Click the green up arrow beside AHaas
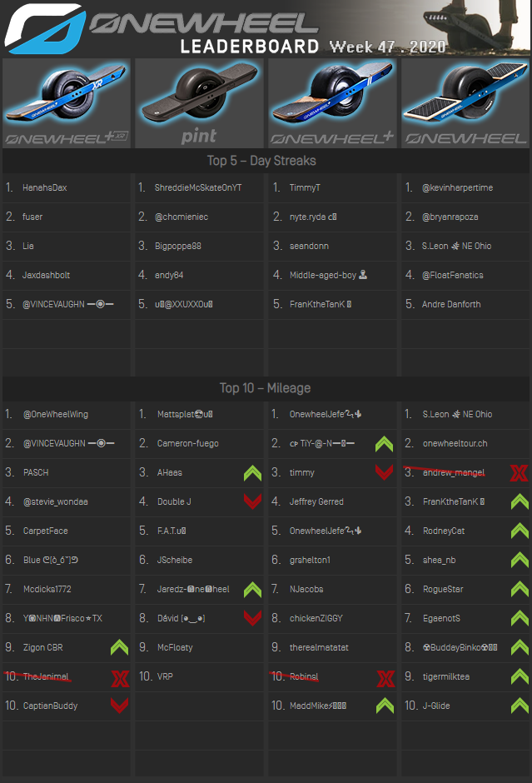The image size is (532, 783). (x=252, y=473)
